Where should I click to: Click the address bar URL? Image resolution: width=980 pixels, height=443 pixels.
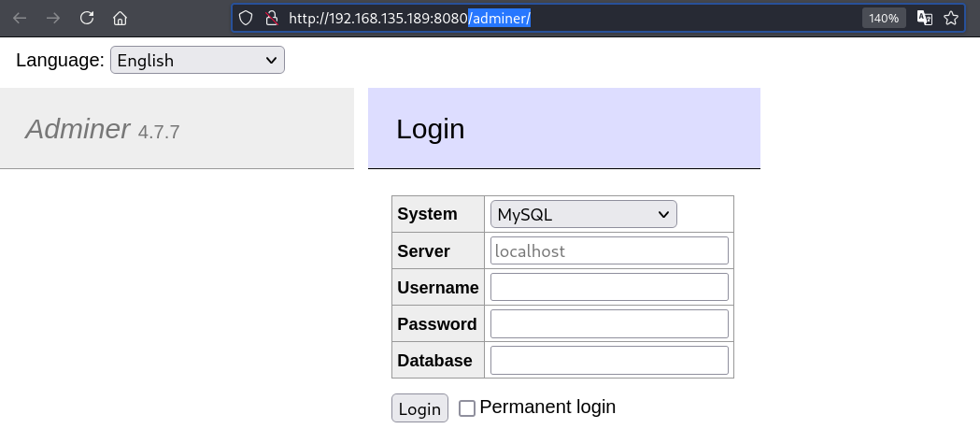coord(409,18)
